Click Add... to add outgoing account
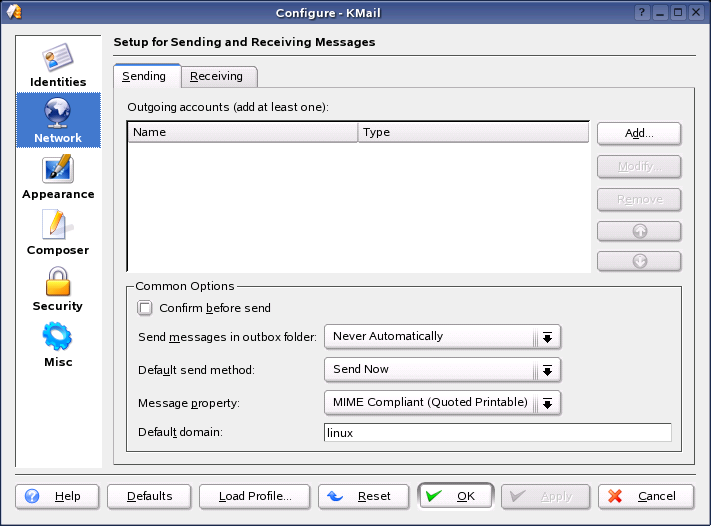This screenshot has height=526, width=711. point(639,133)
